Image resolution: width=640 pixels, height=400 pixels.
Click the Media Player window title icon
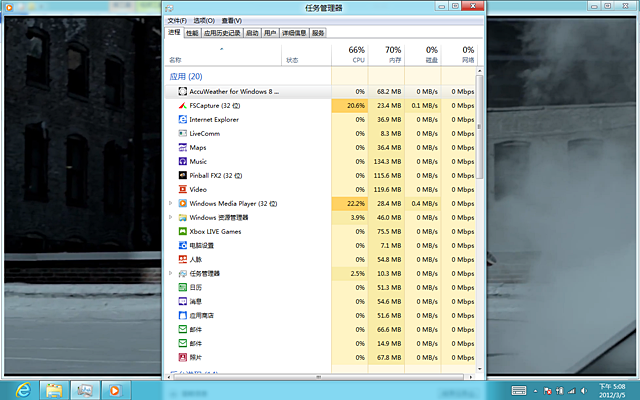pos(9,7)
